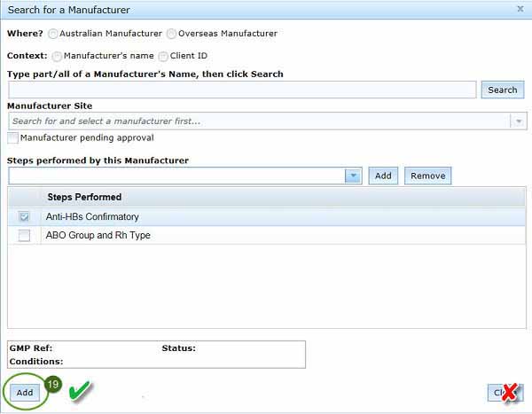Select the Australian Manufacturer radio button

[x=53, y=34]
